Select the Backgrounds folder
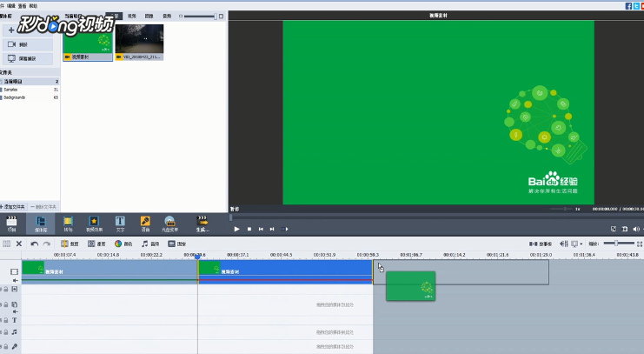The image size is (644, 354). tap(30, 97)
